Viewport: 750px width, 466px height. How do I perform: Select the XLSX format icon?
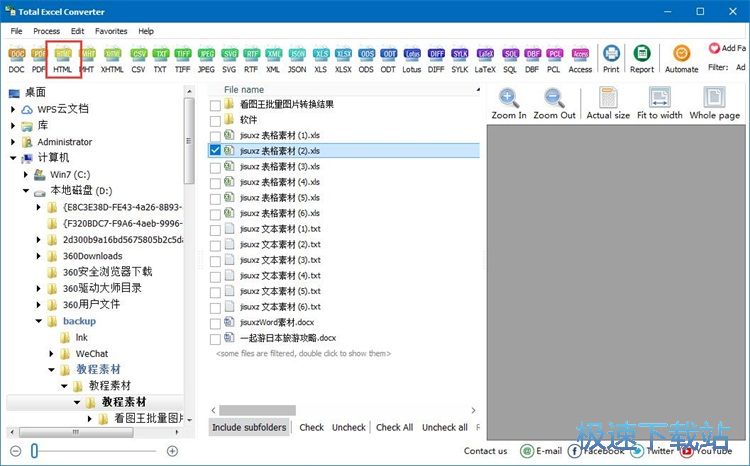click(343, 60)
